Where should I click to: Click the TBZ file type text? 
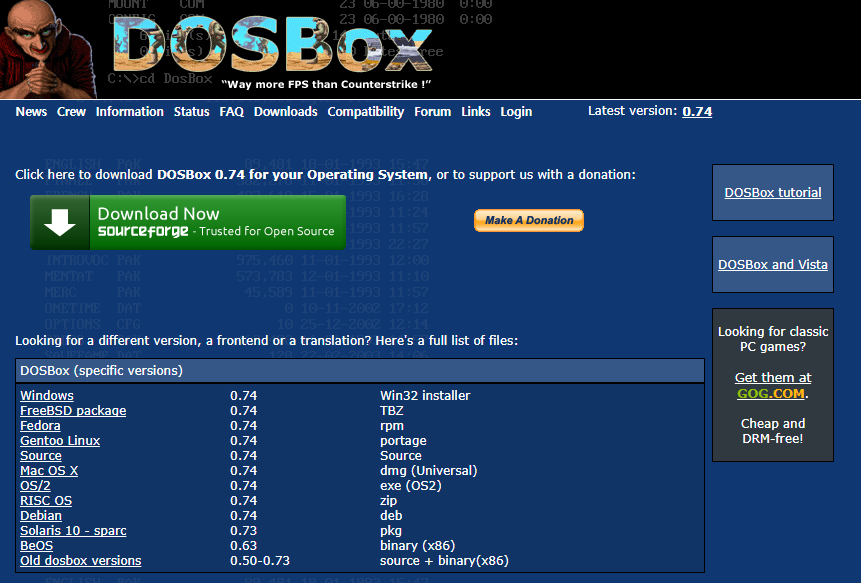coord(392,411)
